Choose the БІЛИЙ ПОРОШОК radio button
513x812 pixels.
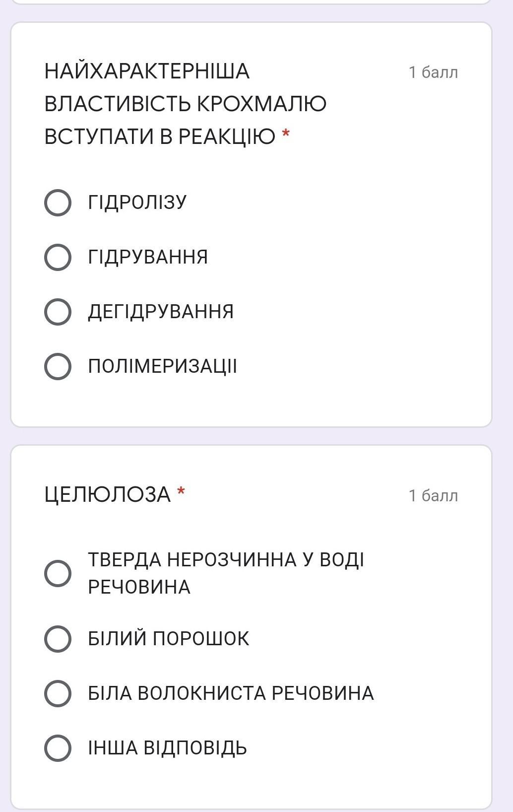58,638
